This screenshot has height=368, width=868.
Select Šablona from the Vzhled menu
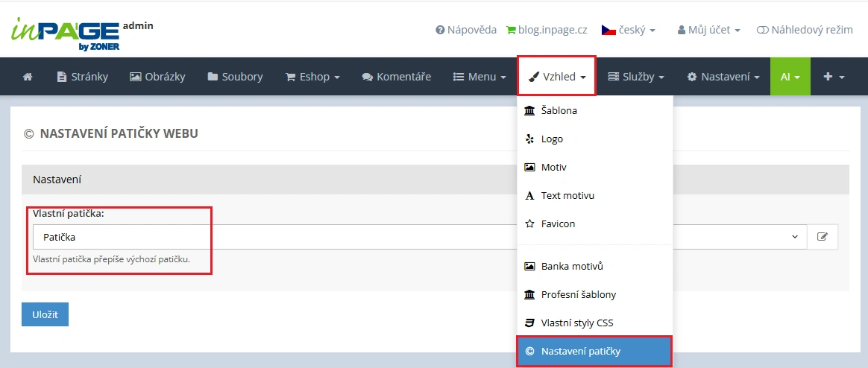(559, 110)
